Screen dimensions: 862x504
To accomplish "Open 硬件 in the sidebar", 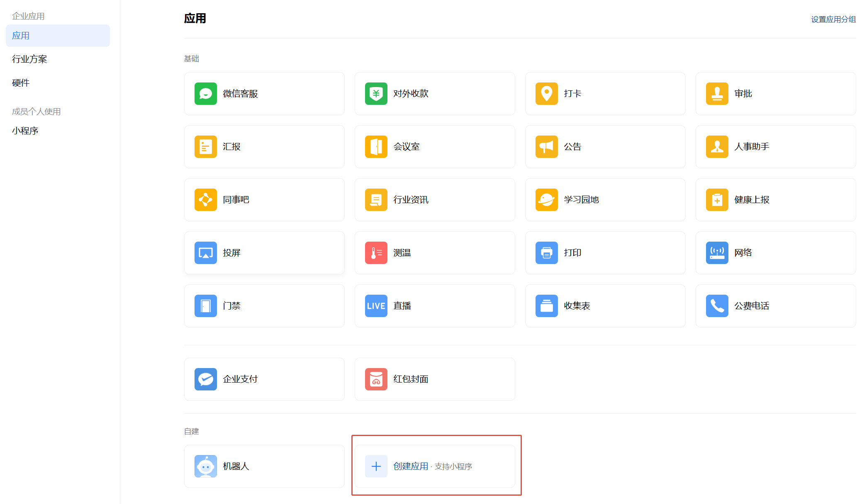I will pyautogui.click(x=21, y=83).
